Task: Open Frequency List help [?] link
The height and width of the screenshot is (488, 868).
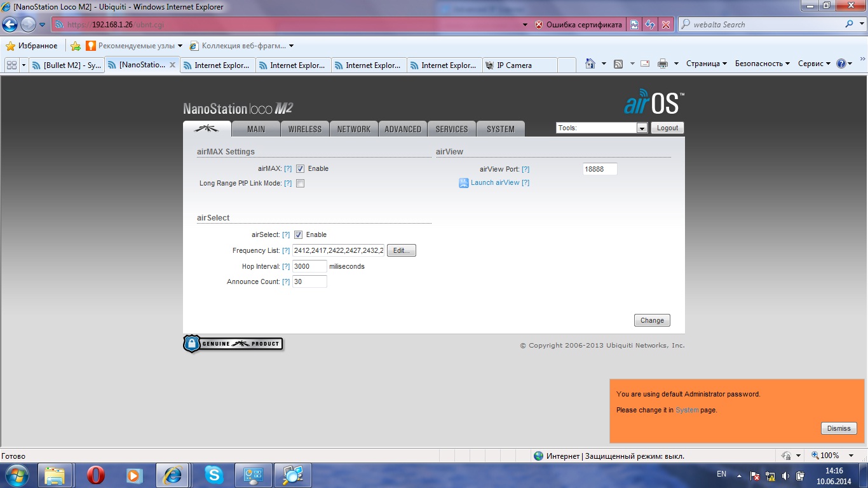Action: coord(286,251)
